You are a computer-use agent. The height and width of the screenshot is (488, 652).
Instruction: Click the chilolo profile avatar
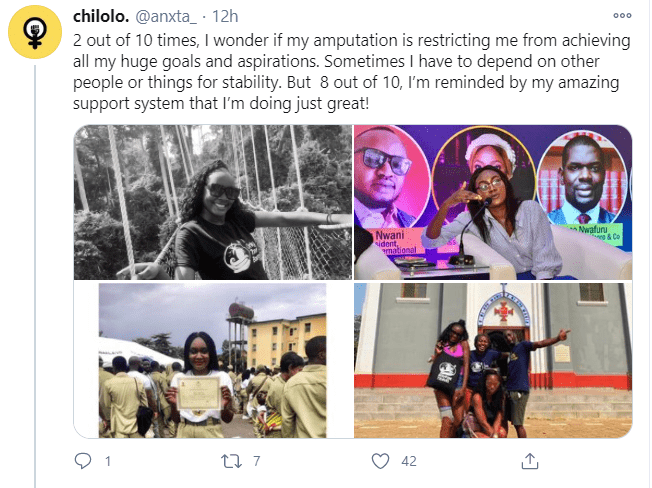36,36
